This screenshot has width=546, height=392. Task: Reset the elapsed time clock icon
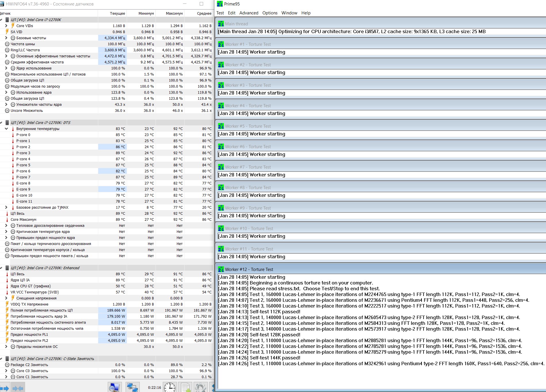coord(170,387)
